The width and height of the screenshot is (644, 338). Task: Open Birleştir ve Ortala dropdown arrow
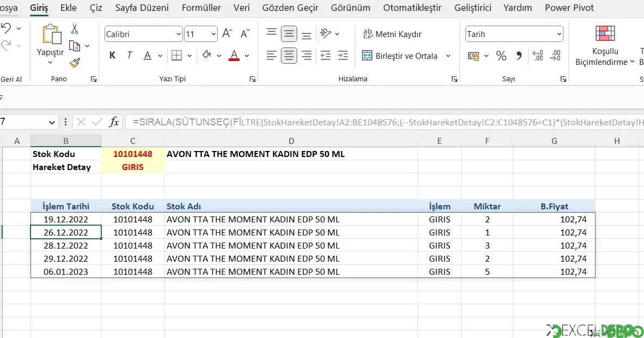pyautogui.click(x=448, y=56)
